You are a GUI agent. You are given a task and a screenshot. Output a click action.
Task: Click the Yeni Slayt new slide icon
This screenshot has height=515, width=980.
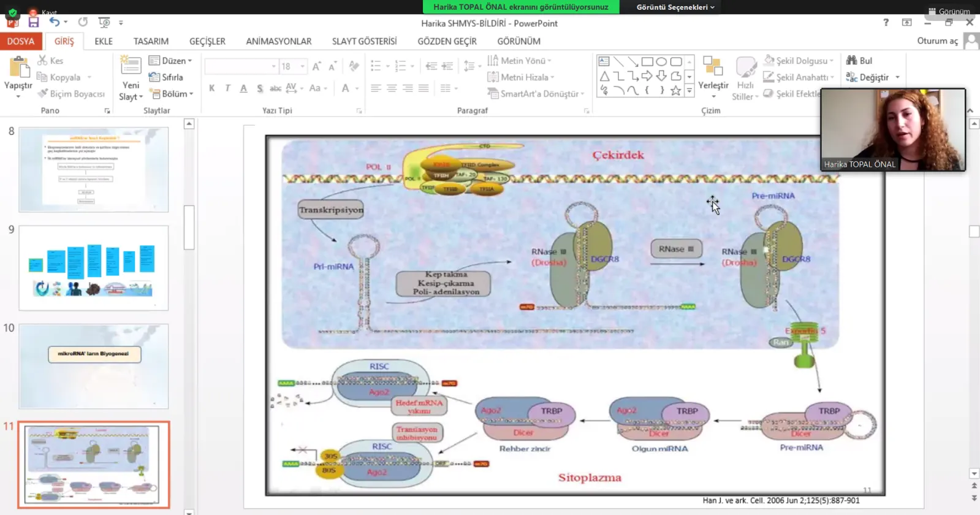pos(131,66)
